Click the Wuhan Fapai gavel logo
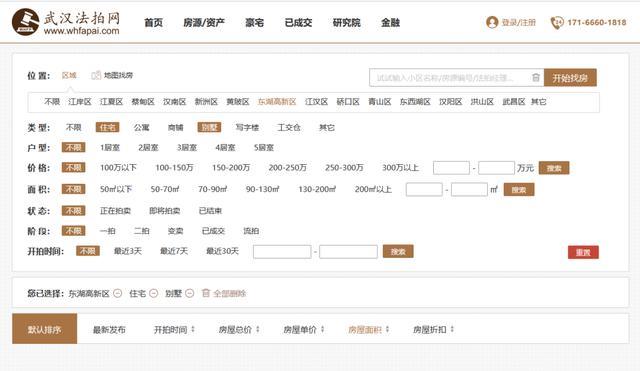Image resolution: width=640 pixels, height=371 pixels. [25, 22]
